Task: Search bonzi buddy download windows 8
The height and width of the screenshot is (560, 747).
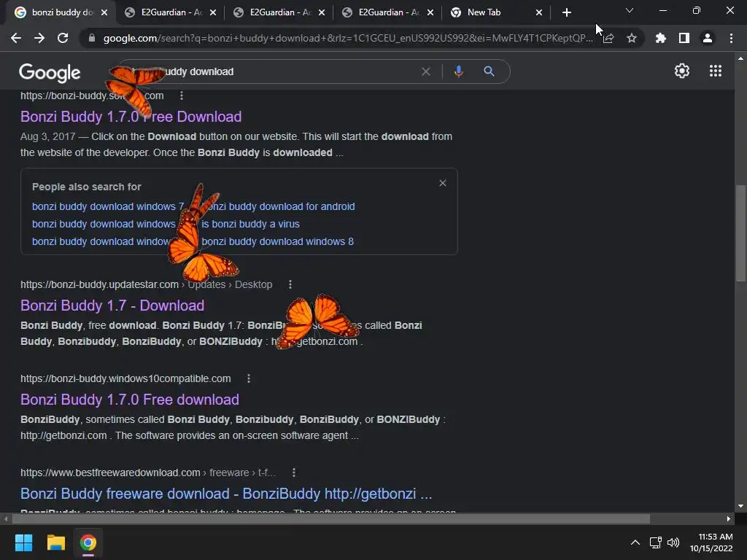Action: click(278, 241)
